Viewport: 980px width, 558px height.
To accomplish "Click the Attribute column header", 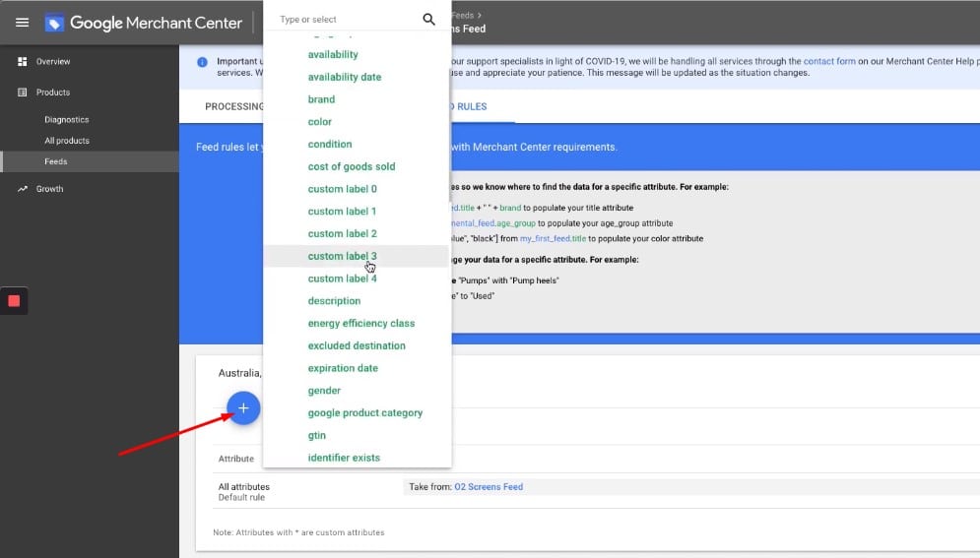I will (x=235, y=459).
